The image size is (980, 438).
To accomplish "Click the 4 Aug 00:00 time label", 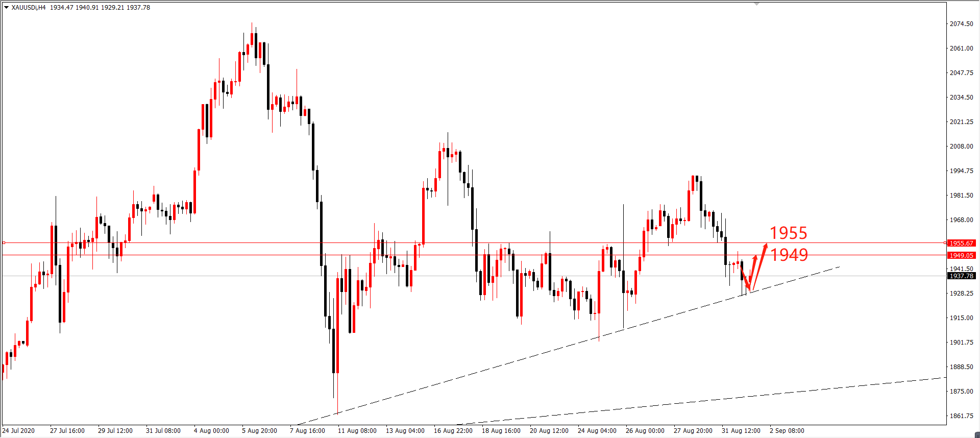I will pyautogui.click(x=211, y=431).
